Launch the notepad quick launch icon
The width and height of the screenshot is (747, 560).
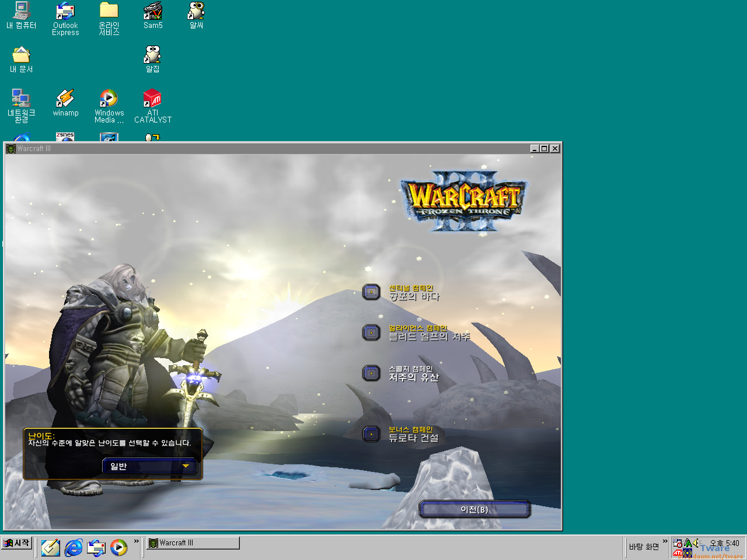coord(50,547)
